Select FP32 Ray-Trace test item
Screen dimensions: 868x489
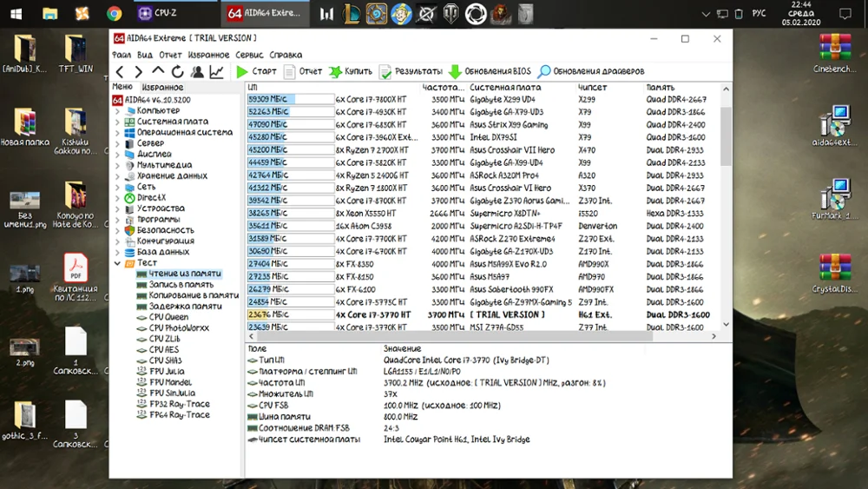[174, 404]
